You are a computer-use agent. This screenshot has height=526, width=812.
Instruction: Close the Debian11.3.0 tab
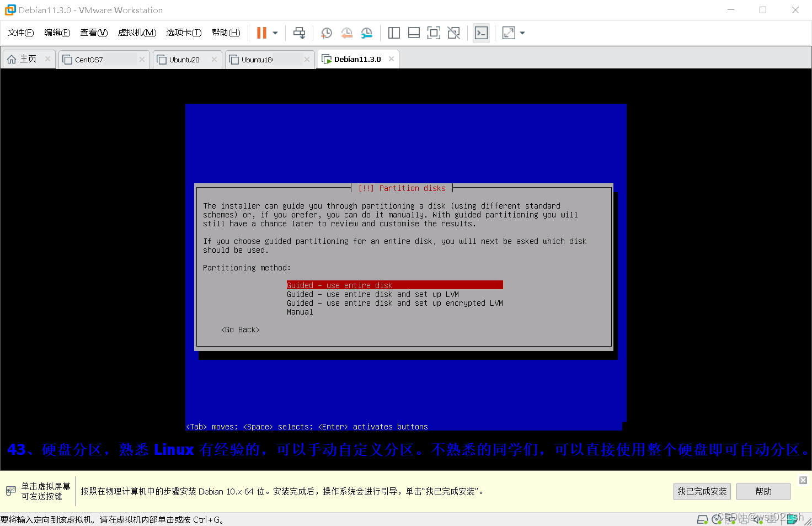[391, 59]
